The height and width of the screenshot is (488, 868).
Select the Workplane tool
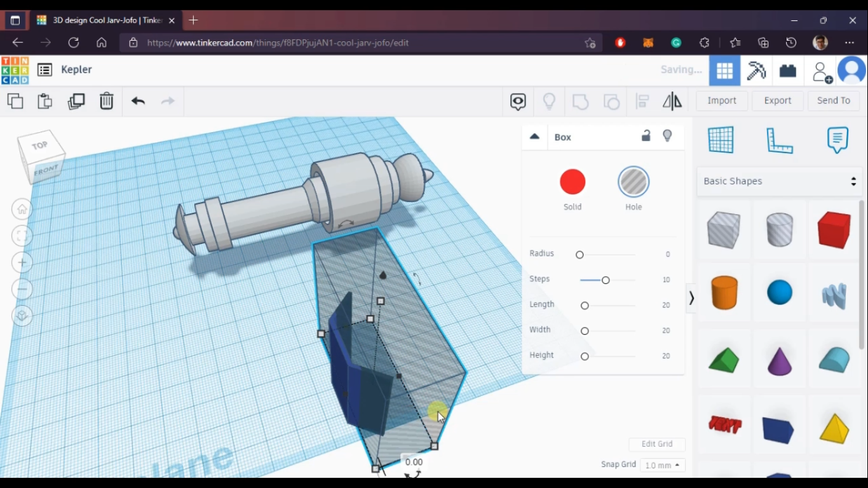pos(721,140)
